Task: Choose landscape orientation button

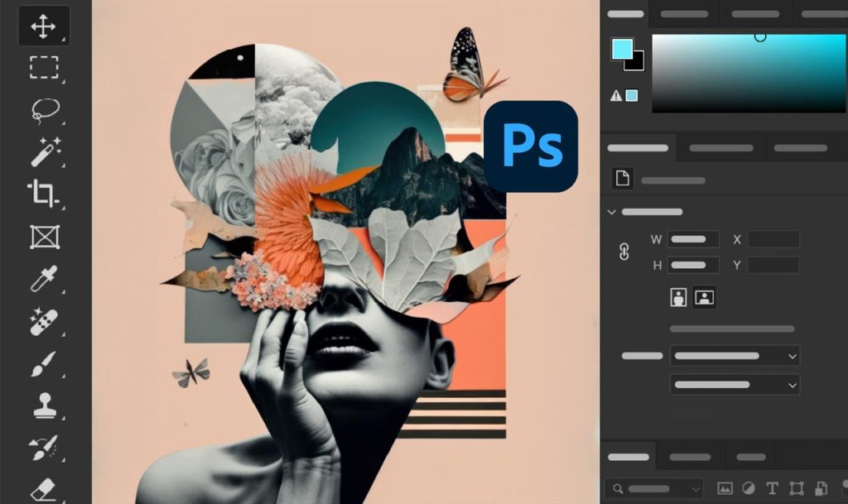Action: (704, 297)
